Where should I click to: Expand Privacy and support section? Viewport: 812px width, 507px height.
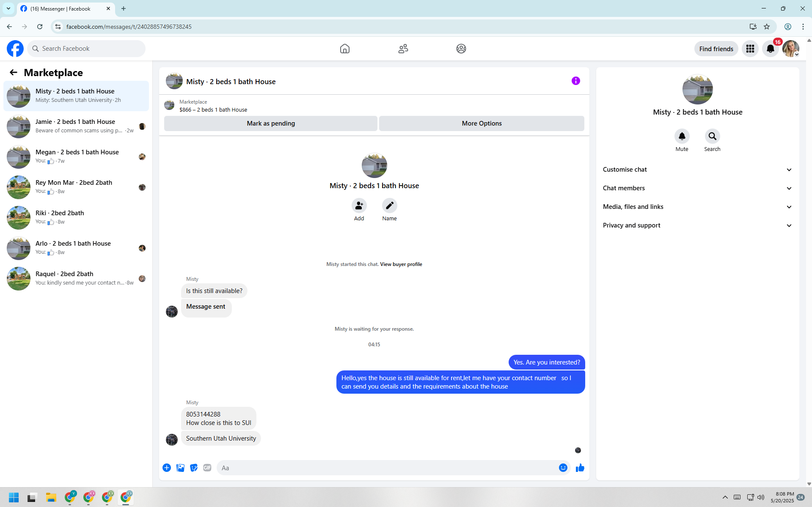point(697,225)
